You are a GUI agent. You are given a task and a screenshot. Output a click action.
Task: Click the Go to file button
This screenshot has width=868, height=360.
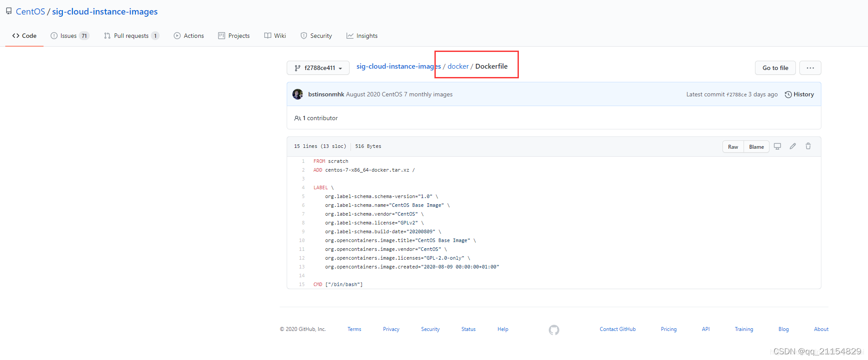point(775,68)
